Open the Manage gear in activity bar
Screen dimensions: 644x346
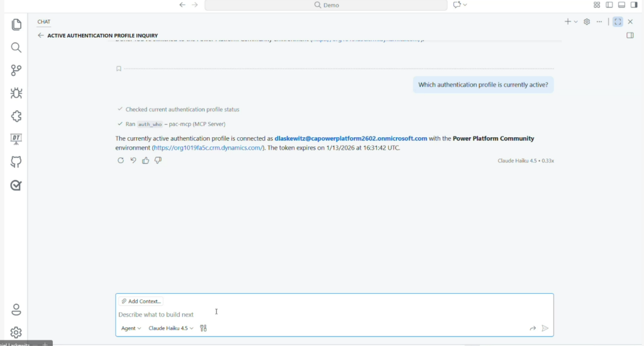pyautogui.click(x=16, y=332)
